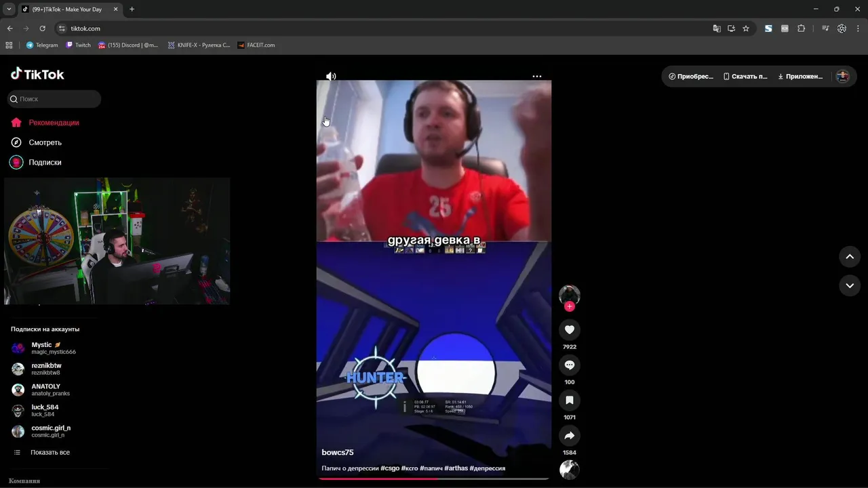This screenshot has height=488, width=868.
Task: Open Смотреть in the sidebar
Action: [x=36, y=142]
